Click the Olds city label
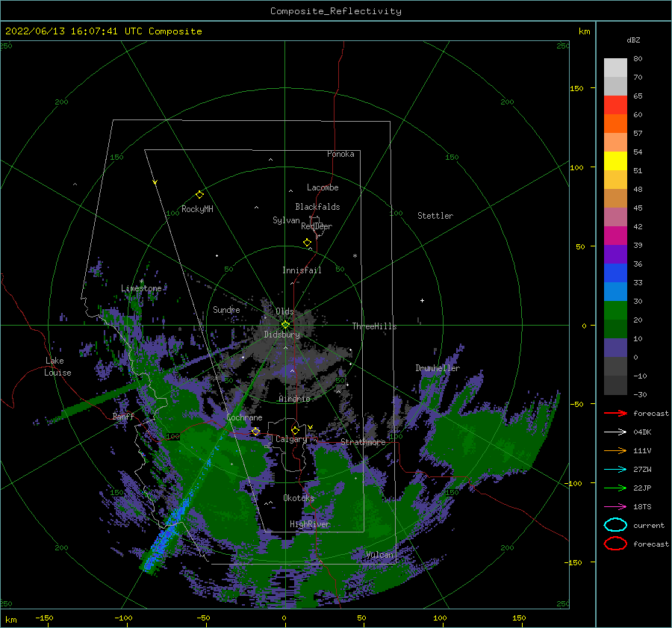This screenshot has height=628, width=672. tap(284, 311)
